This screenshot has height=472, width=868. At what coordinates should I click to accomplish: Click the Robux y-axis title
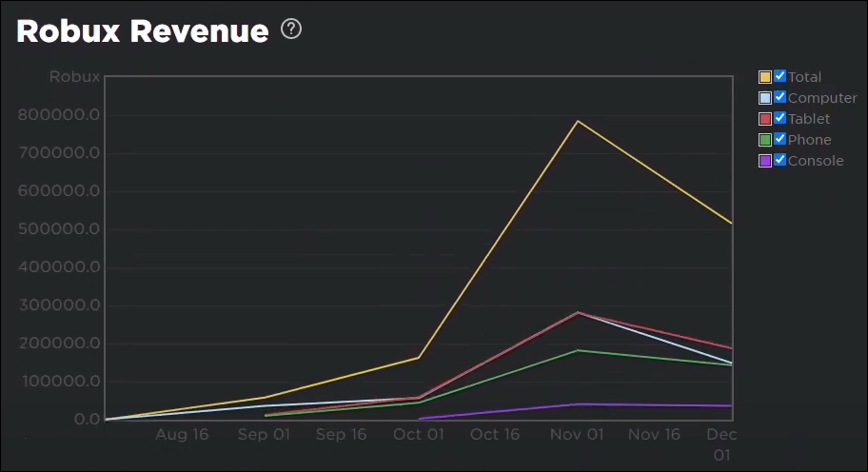[75, 77]
